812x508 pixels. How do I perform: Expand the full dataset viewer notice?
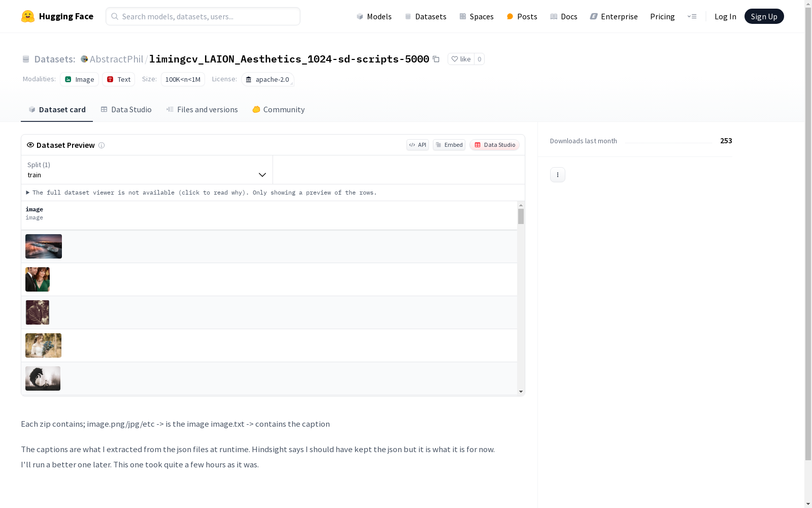tap(201, 193)
